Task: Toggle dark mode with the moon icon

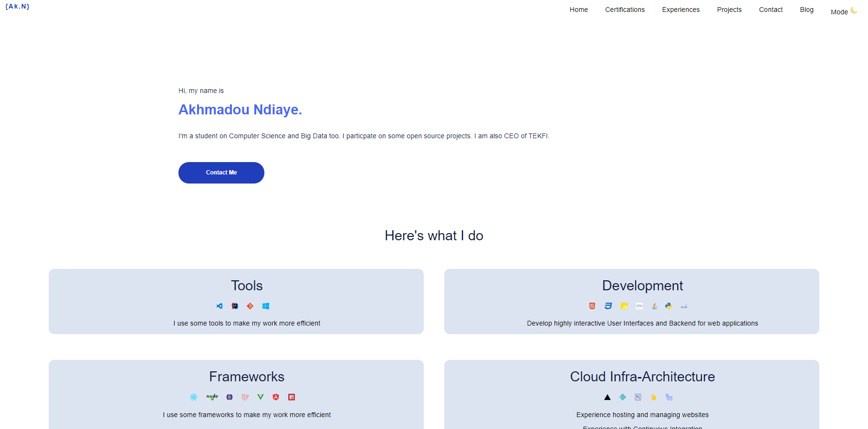Action: pyautogui.click(x=854, y=10)
